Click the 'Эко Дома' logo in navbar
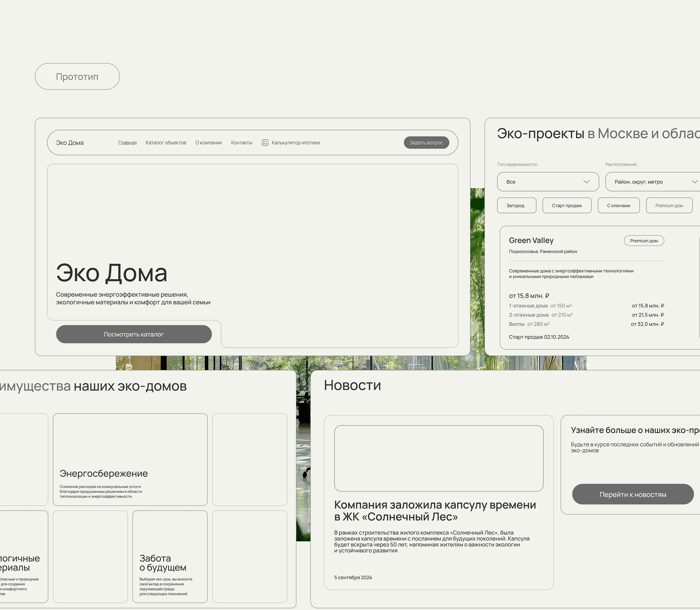Image resolution: width=700 pixels, height=610 pixels. (x=70, y=143)
